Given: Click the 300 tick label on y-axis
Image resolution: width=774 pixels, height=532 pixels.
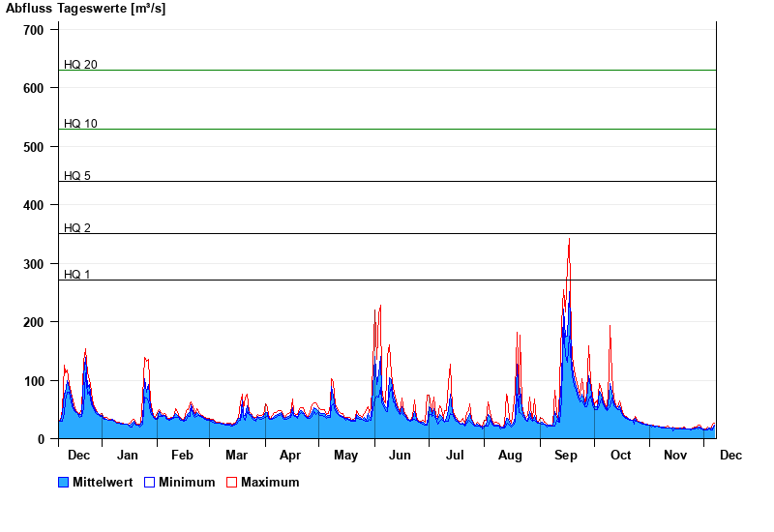Looking at the screenshot, I should pos(34,264).
